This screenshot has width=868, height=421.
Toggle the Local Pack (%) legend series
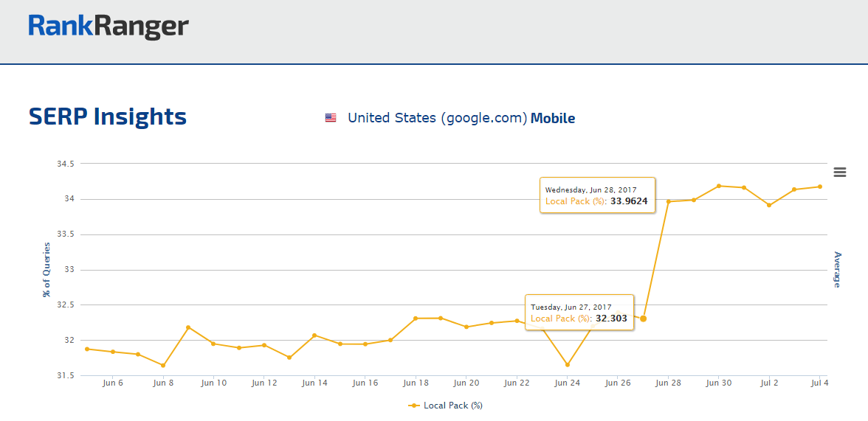point(445,406)
